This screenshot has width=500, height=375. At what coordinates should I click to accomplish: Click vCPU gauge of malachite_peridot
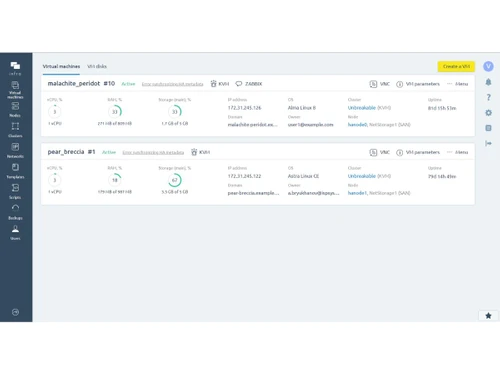pos(55,112)
